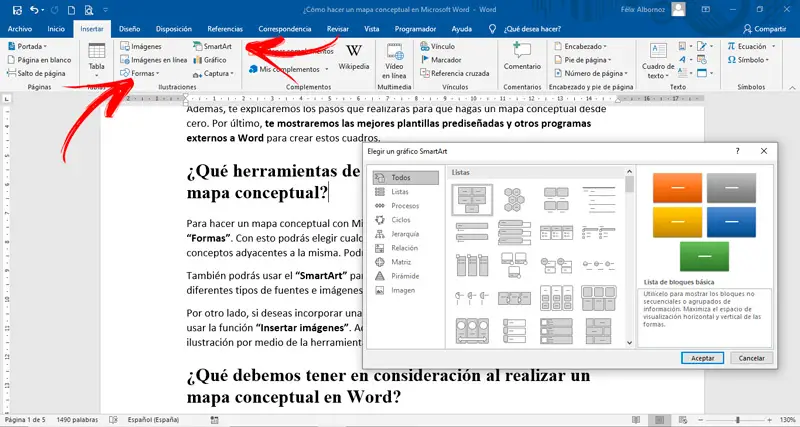Click Referencia cruzada icon
This screenshot has height=427, width=800.
[x=455, y=73]
